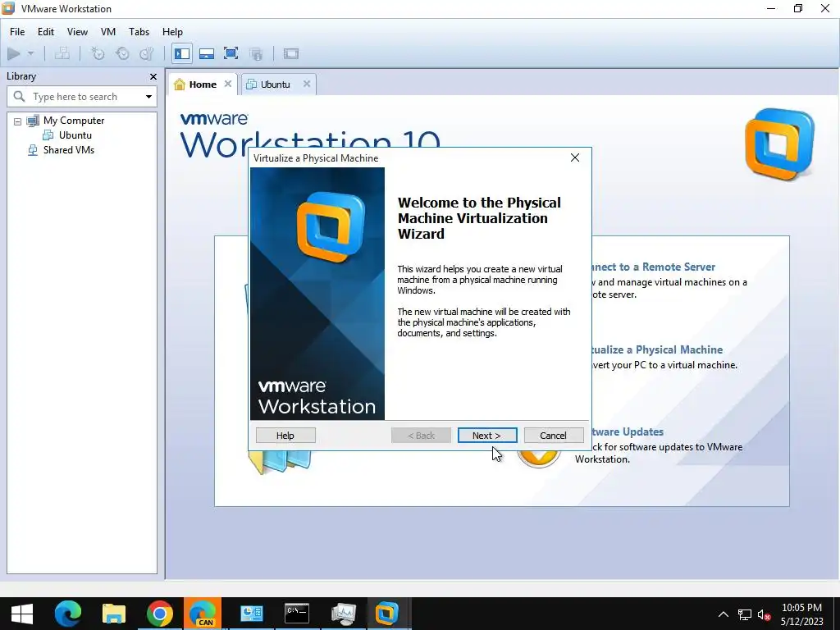Click the muted volume tray icon
This screenshot has width=840, height=630.
764,614
